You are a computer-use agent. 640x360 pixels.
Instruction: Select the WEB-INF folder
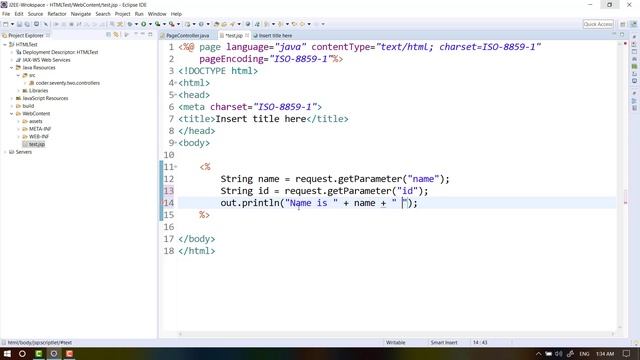pyautogui.click(x=39, y=137)
